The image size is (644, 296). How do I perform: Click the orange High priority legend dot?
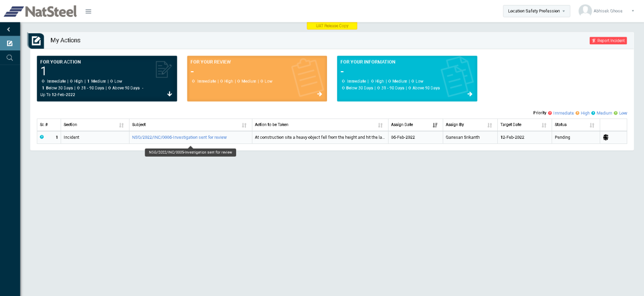coord(577,113)
